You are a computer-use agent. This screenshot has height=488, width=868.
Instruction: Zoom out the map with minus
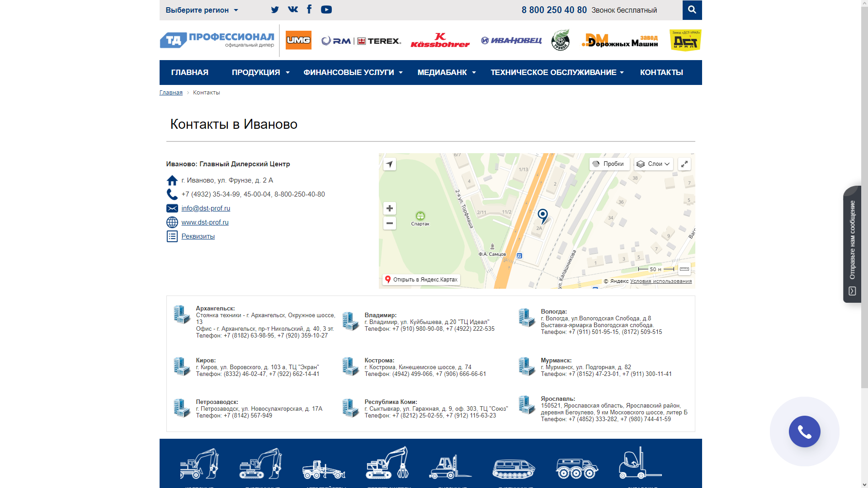click(390, 223)
